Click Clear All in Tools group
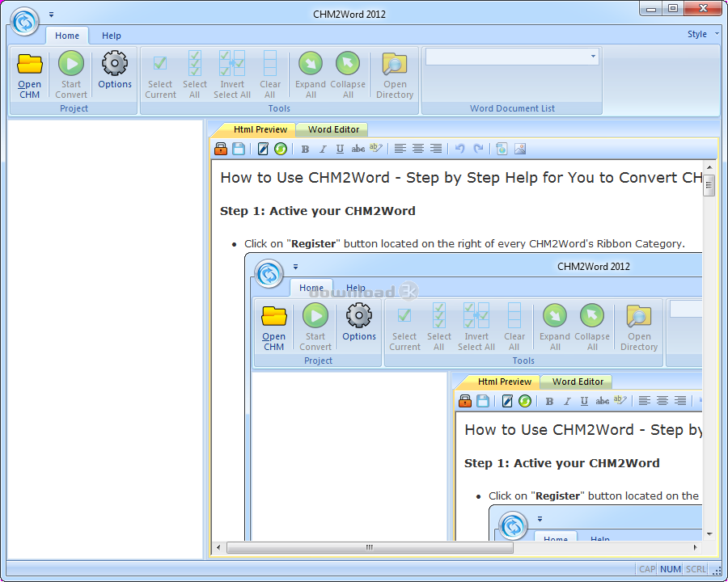 click(x=269, y=75)
